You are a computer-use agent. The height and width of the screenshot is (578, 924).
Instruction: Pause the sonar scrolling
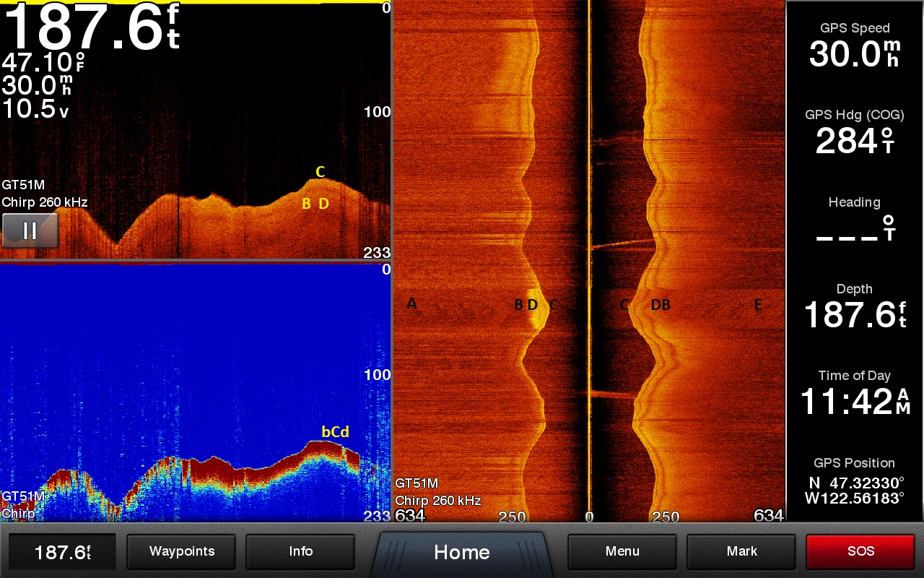click(x=30, y=230)
